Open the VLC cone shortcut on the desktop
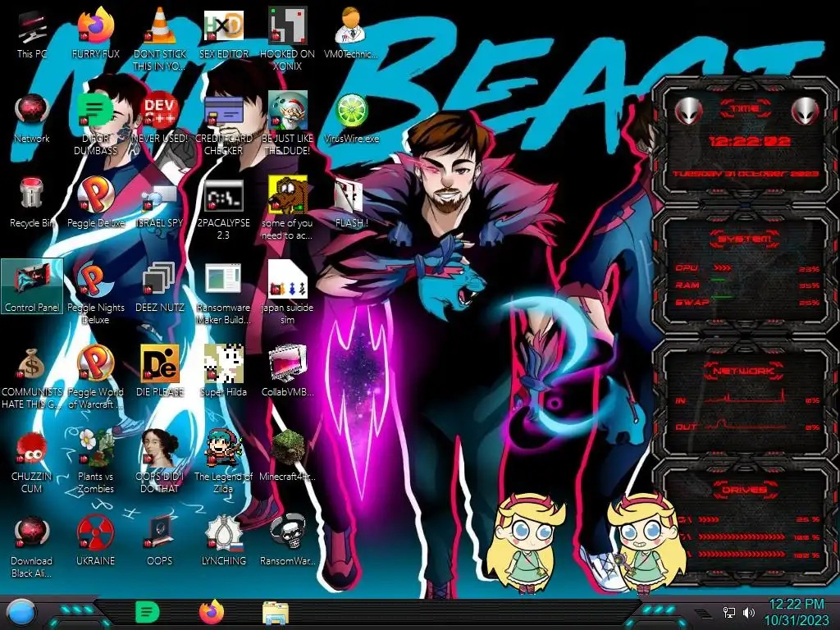 pos(160,39)
